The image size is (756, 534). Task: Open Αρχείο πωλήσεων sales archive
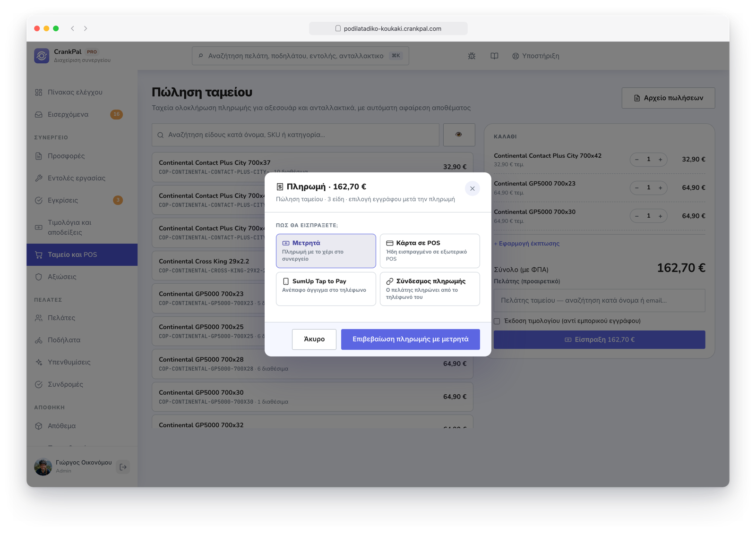click(668, 98)
